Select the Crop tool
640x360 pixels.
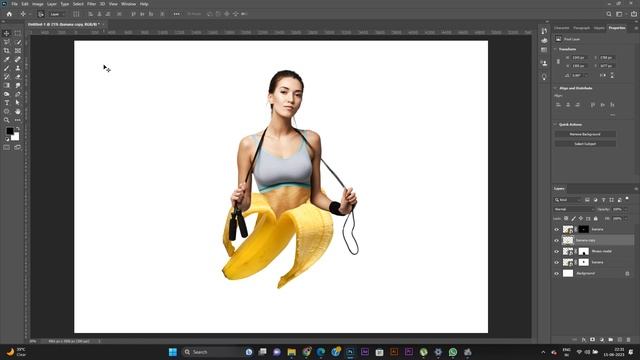[x=7, y=51]
